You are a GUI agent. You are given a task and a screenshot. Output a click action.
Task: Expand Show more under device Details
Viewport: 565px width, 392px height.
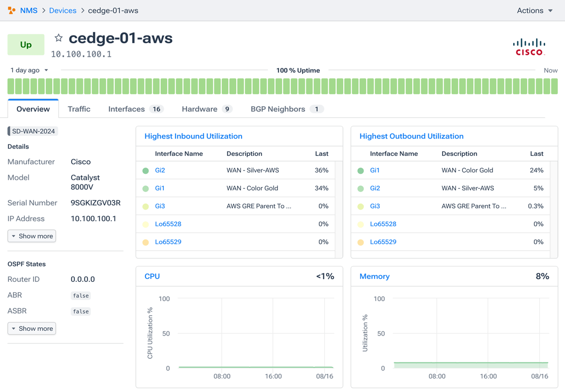32,236
